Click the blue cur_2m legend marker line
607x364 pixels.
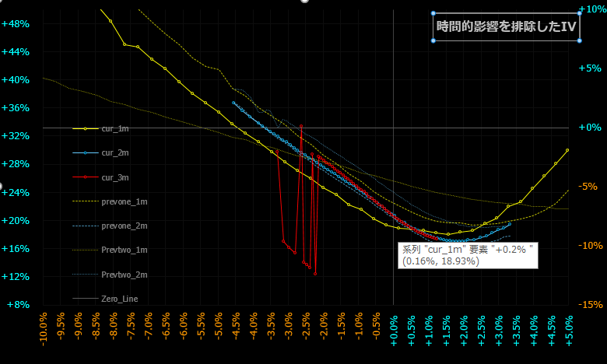point(86,153)
